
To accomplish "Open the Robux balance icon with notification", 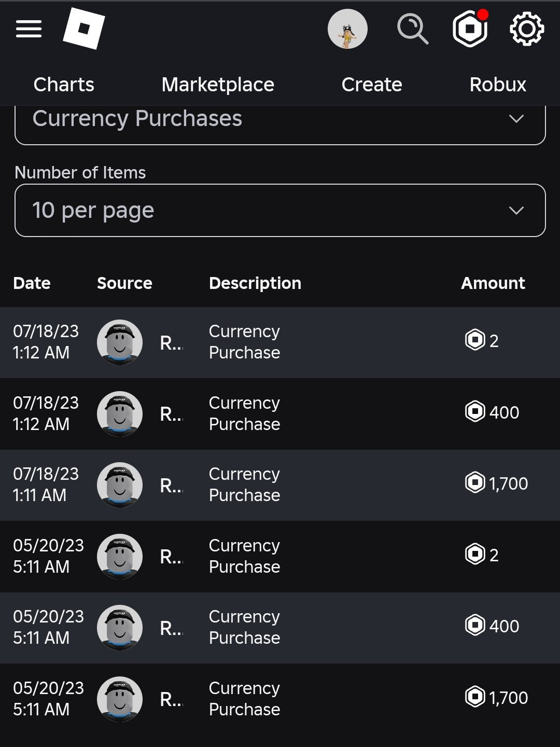I will pyautogui.click(x=470, y=29).
